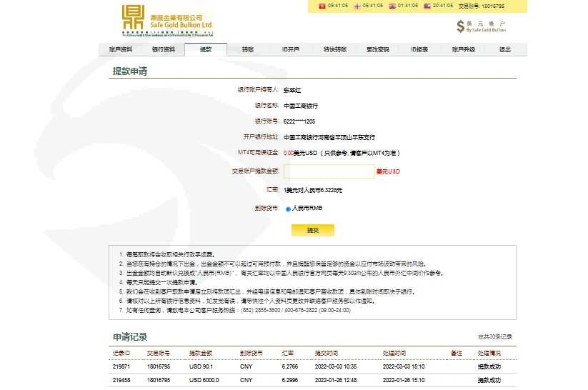
Task: Click the Hong Kong flag clock icon
Action: (322, 6)
